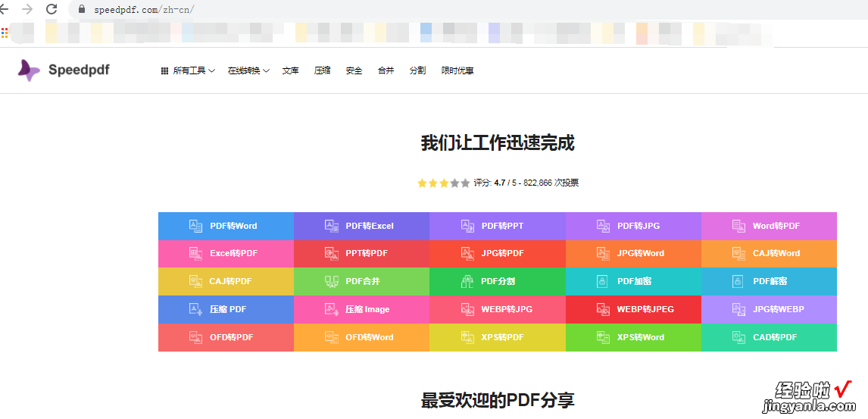This screenshot has width=868, height=419.
Task: Open the PDF合并 link label
Action: (x=363, y=281)
